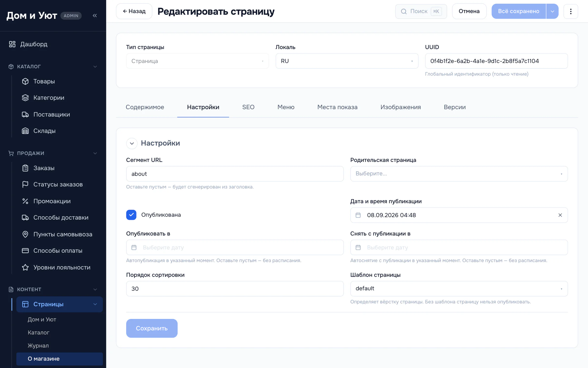Collapse the КОНТЕНТ sidebar group

[95, 289]
